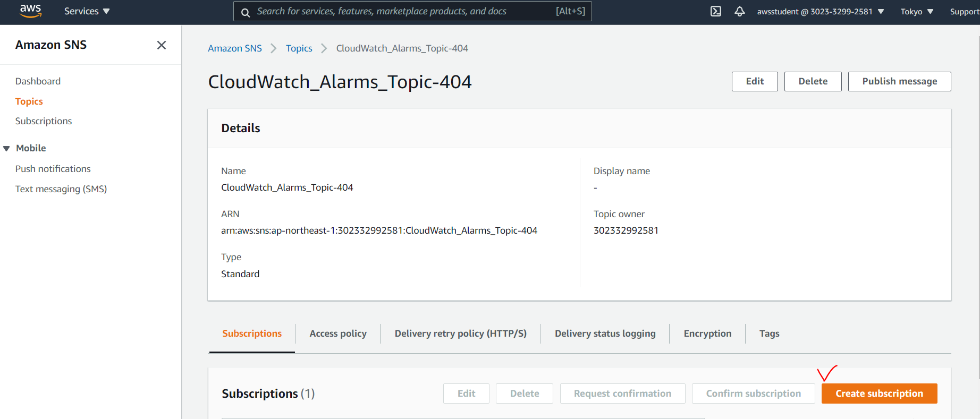The height and width of the screenshot is (419, 980).
Task: Go to Dashboard in the sidebar
Action: (38, 81)
